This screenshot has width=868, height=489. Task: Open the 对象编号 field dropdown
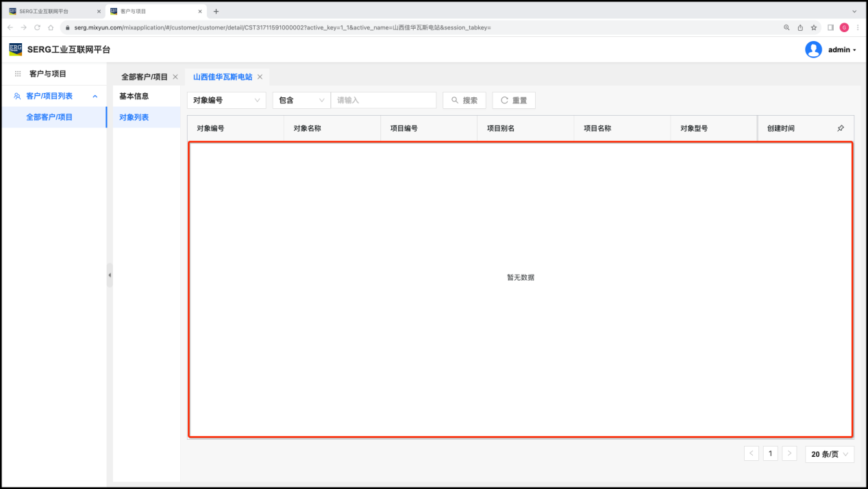227,100
